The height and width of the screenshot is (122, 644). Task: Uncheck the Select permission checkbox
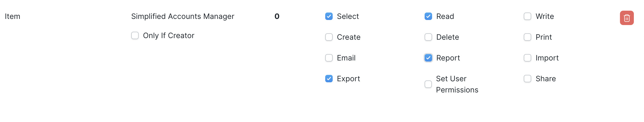[x=329, y=16]
